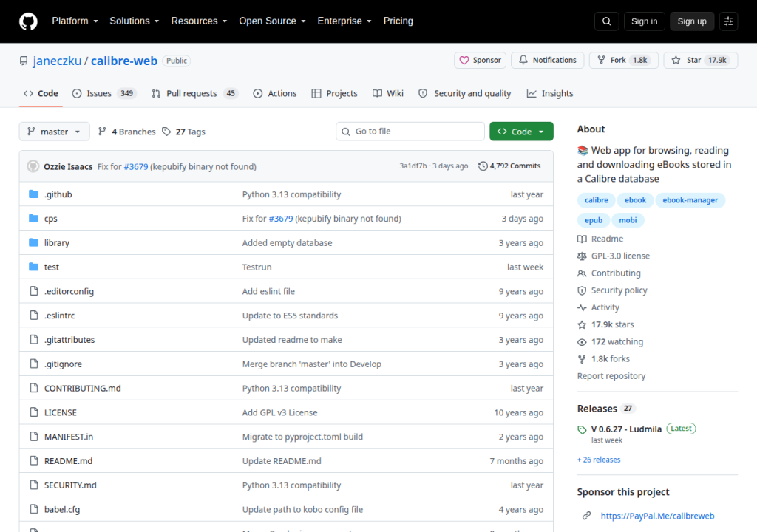Click the Sign up button

[x=692, y=21]
